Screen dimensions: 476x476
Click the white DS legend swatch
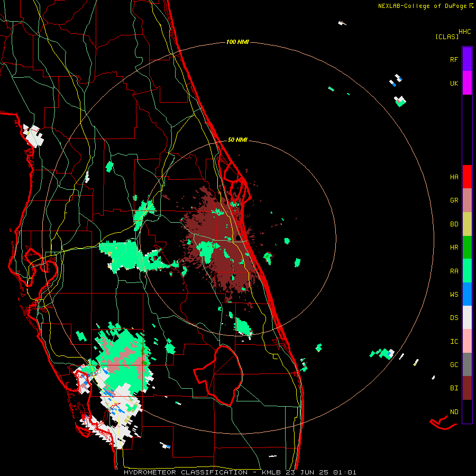pyautogui.click(x=467, y=317)
